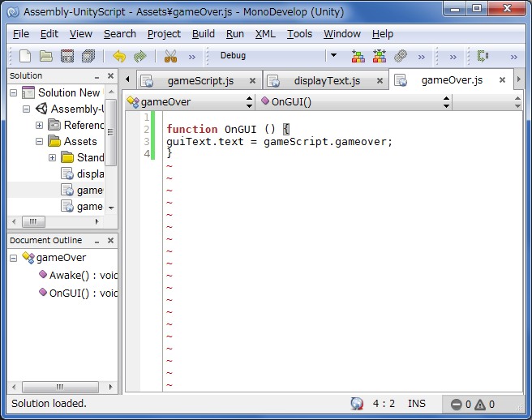Click the errors and warnings status indicator
The image size is (532, 420).
click(x=473, y=404)
